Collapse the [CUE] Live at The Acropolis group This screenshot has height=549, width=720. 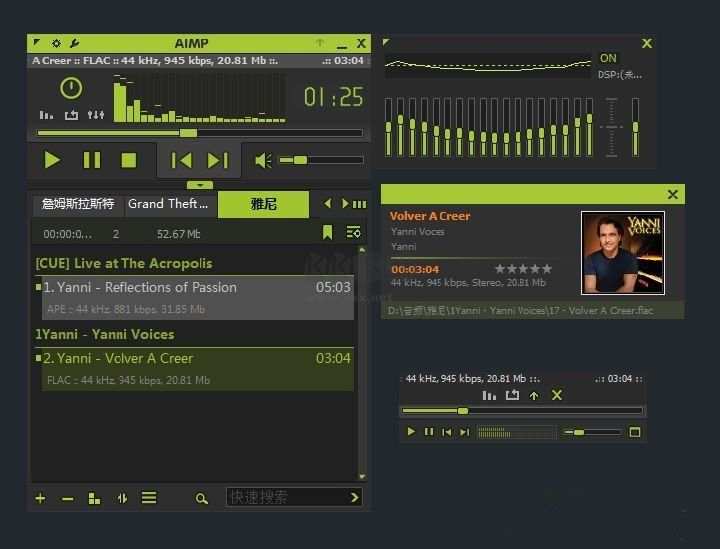[x=124, y=263]
